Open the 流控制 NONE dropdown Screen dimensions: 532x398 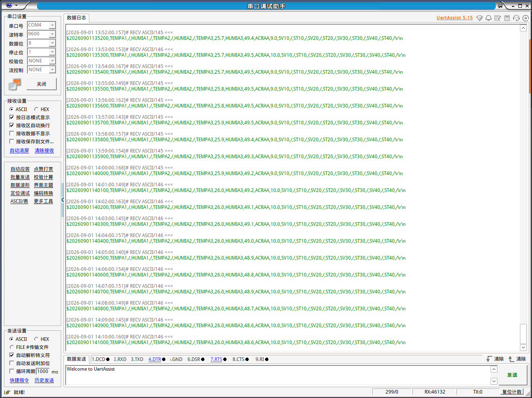point(52,70)
